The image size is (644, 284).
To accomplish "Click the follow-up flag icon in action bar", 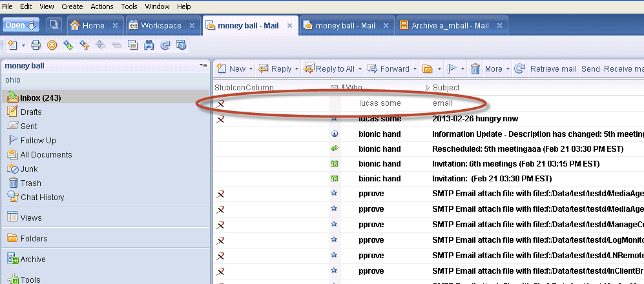I will pyautogui.click(x=452, y=68).
